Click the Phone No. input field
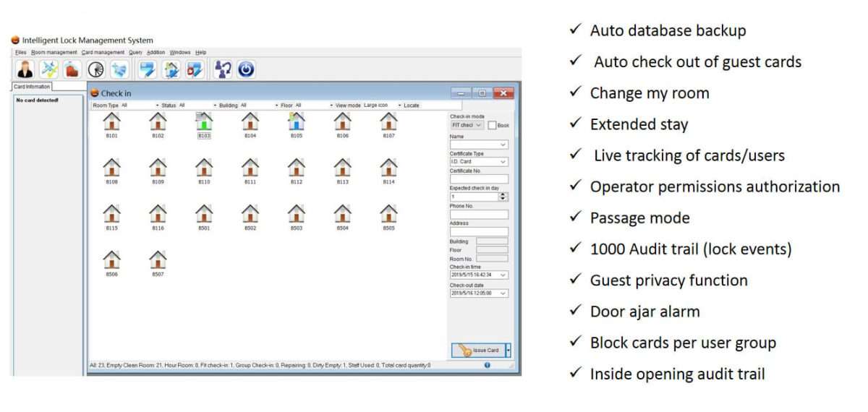Image resolution: width=868 pixels, height=412 pixels. 479,215
